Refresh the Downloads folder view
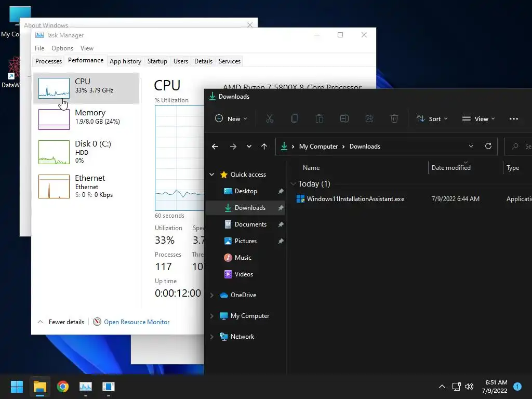This screenshot has width=532, height=399. [488, 146]
